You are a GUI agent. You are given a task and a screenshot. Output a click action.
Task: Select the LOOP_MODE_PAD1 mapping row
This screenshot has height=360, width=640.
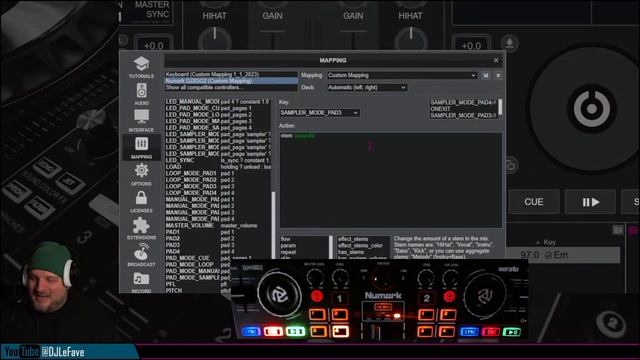pyautogui.click(x=218, y=173)
